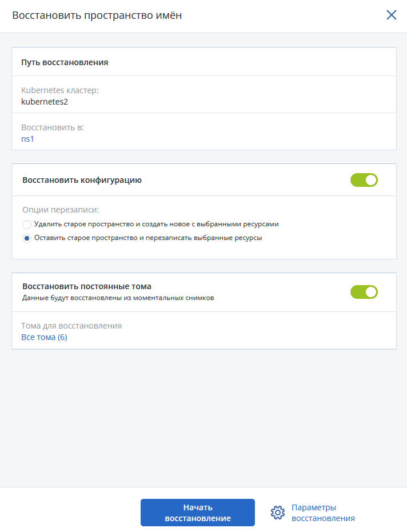Turn off the Восстановить постоянные тома switch
Viewport: 407px width, 532px height.
pyautogui.click(x=364, y=292)
